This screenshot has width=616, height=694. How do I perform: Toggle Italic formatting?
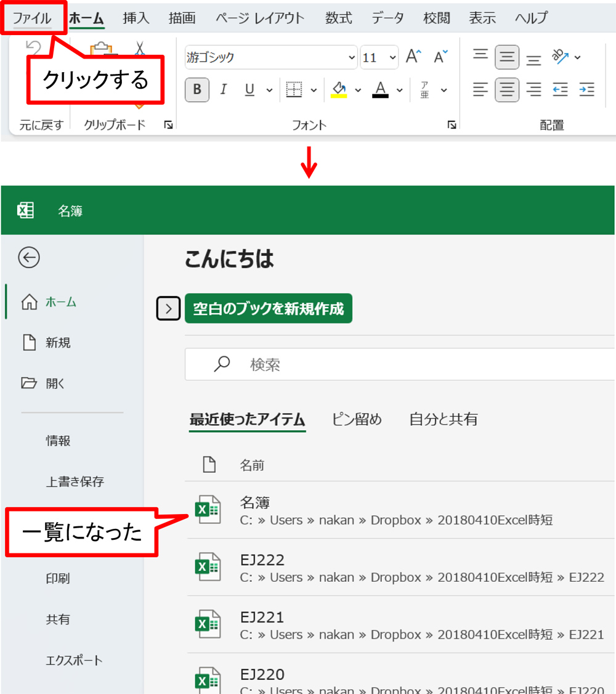coord(224,90)
